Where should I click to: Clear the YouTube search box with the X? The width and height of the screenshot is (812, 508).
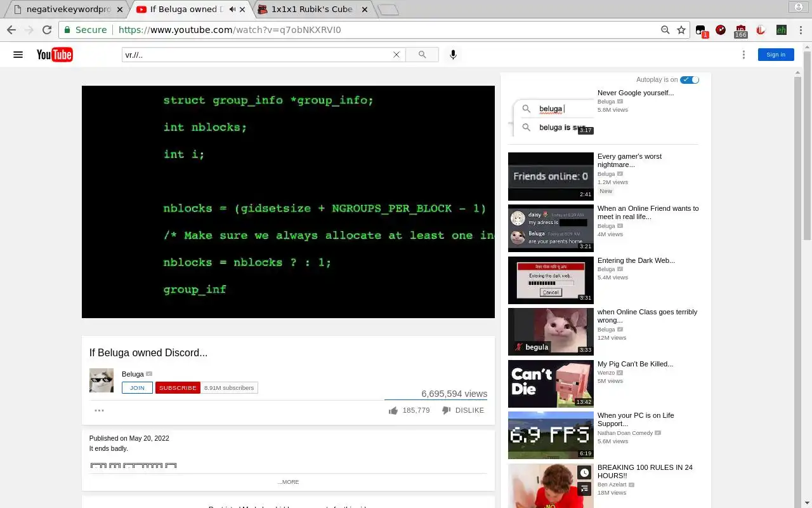(x=396, y=55)
